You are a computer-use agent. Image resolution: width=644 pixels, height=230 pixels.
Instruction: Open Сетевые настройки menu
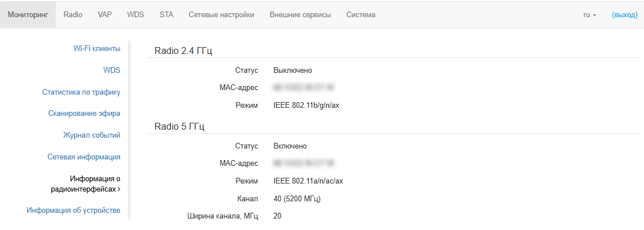(x=221, y=15)
